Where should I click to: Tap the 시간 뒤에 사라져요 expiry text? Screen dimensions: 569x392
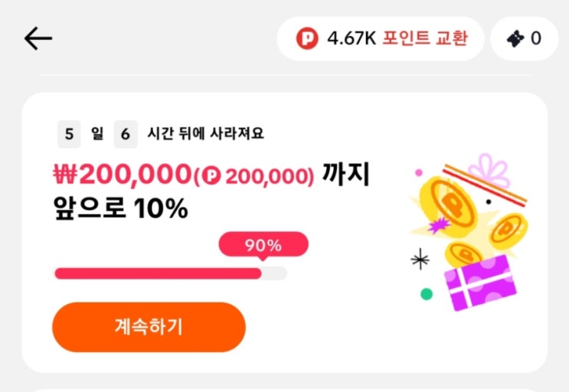tap(205, 134)
